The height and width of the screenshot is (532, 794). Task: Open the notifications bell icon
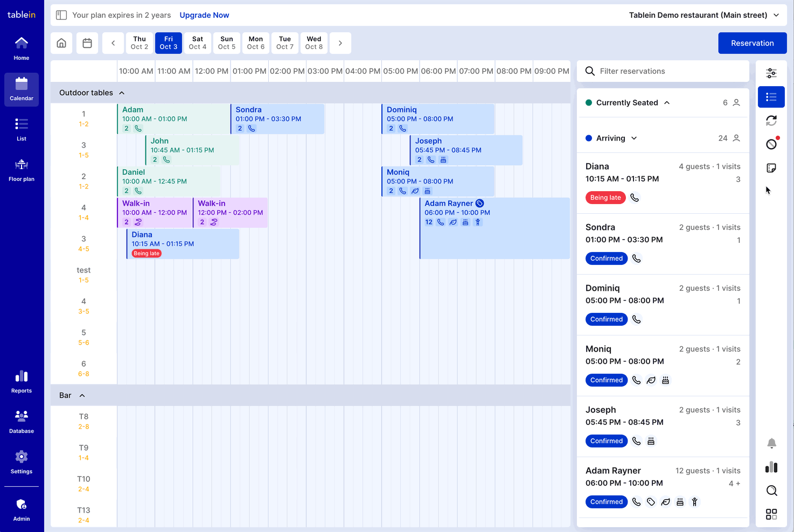click(771, 443)
